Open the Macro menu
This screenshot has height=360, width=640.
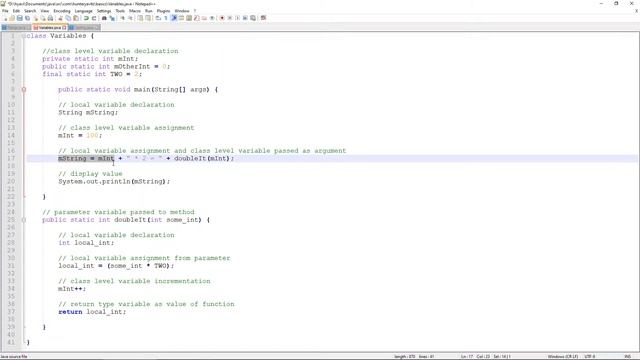click(x=135, y=11)
